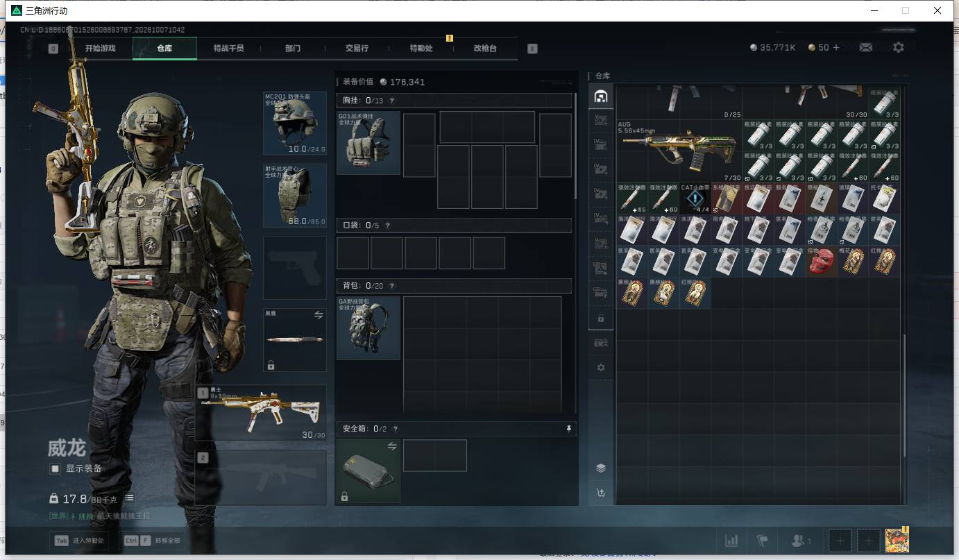The image size is (959, 560).
Task: Select the 勇士 9x19mm primary weapon slot
Action: coord(261,413)
